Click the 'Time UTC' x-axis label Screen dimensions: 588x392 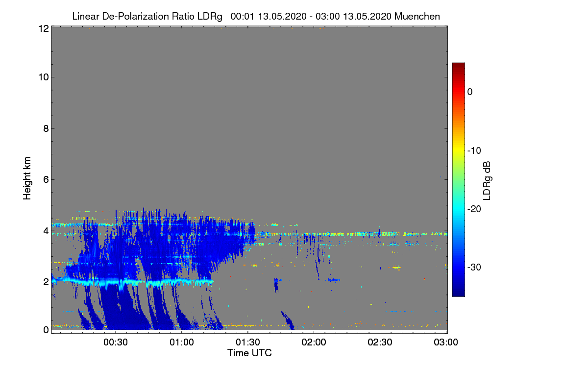(249, 353)
